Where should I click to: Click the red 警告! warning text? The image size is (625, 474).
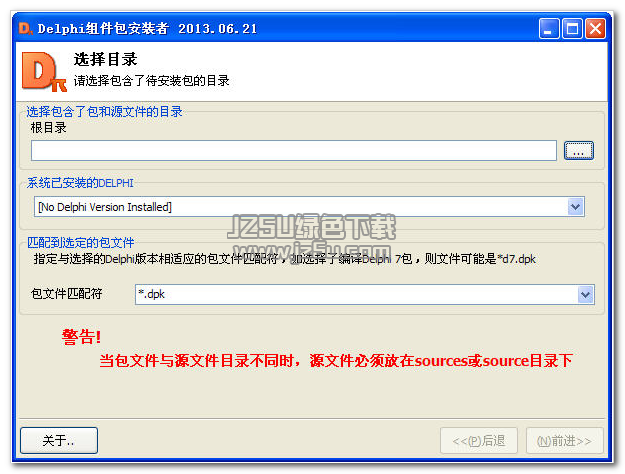tap(82, 337)
